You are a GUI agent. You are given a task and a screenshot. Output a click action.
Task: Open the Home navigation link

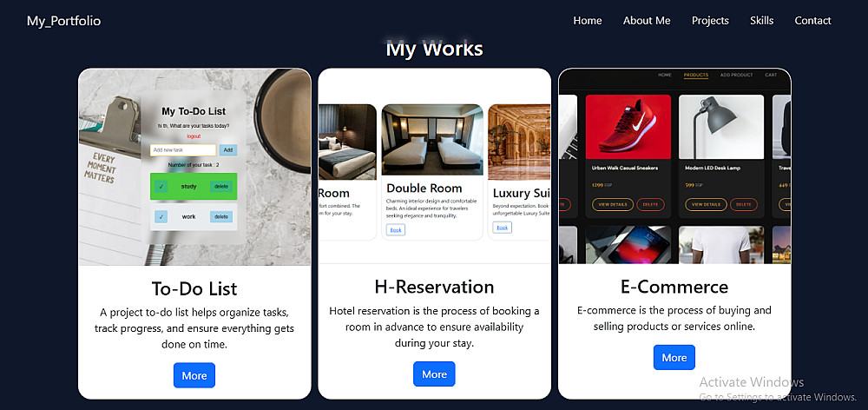(588, 21)
